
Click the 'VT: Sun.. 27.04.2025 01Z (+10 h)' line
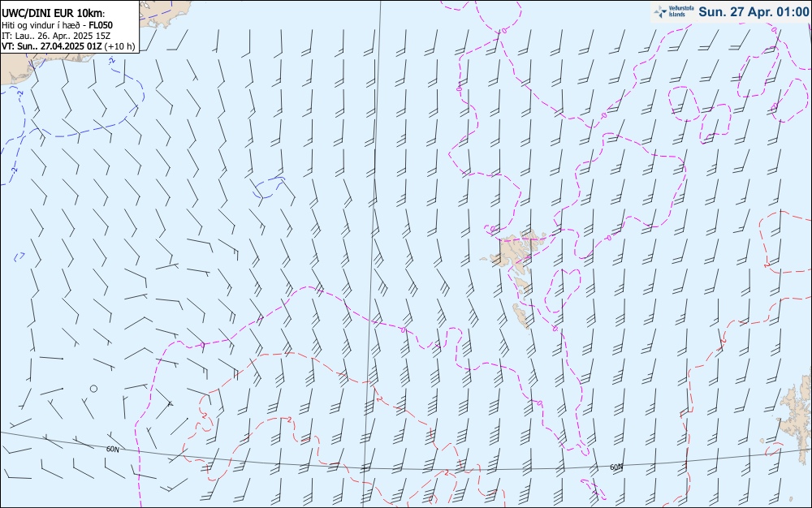coord(68,46)
